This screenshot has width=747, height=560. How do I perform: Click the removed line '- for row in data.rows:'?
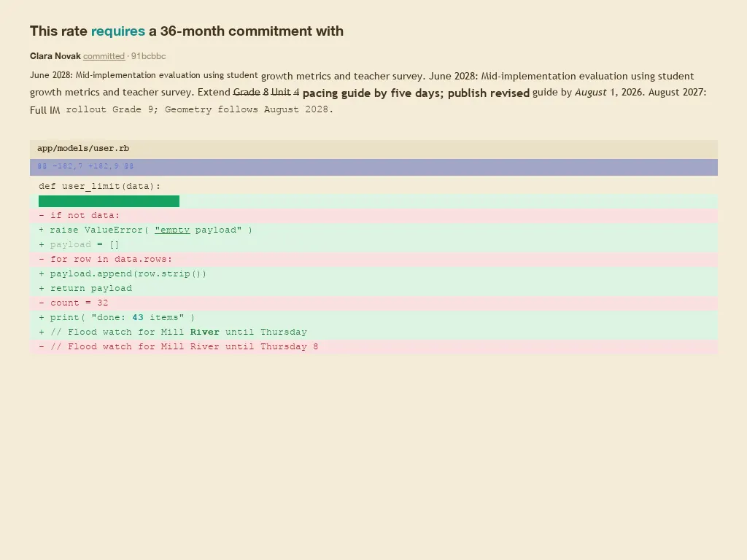tap(373, 260)
